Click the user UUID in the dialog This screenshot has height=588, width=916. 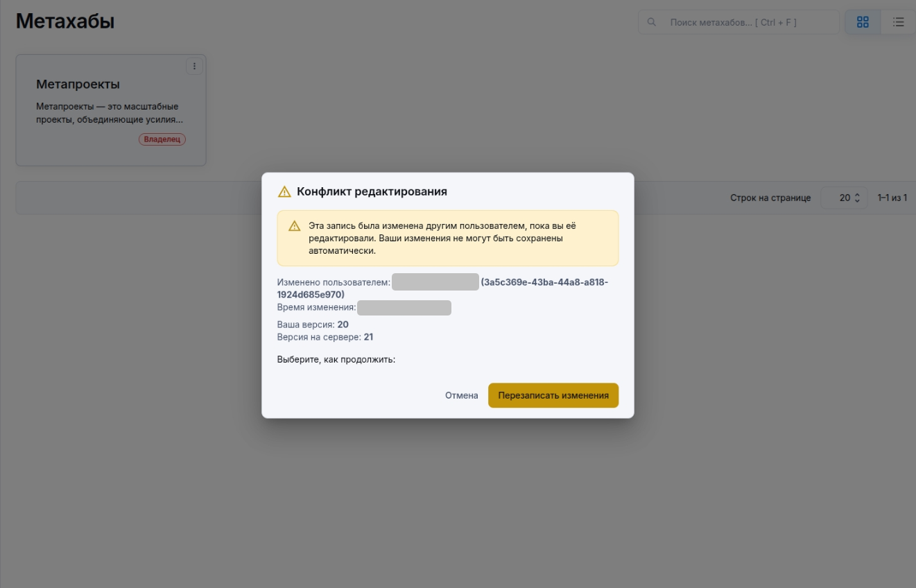point(544,282)
